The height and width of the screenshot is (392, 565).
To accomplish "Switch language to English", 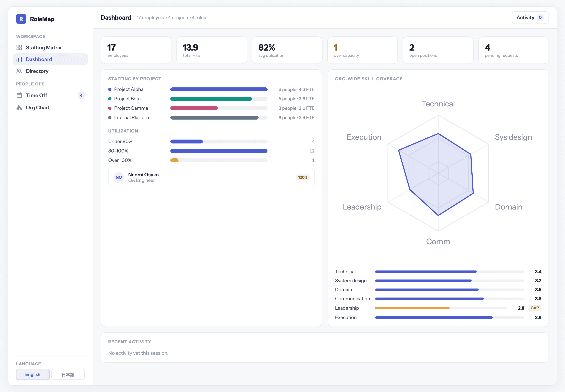I will tap(33, 374).
